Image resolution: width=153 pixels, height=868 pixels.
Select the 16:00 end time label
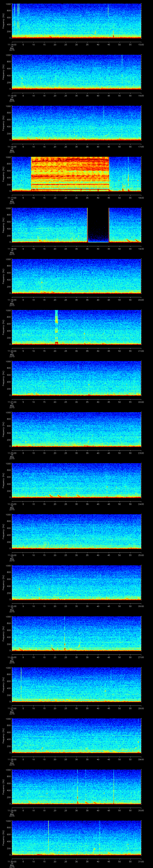click(x=141, y=96)
